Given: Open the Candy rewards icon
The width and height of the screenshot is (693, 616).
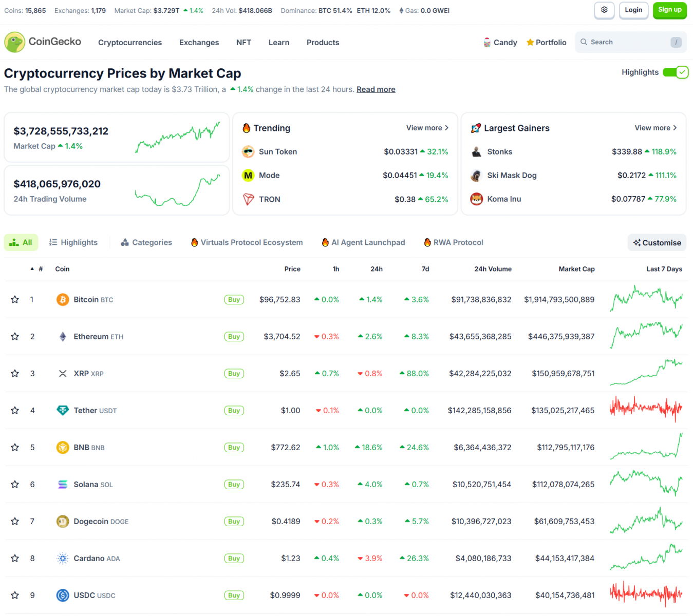Looking at the screenshot, I should pos(487,43).
